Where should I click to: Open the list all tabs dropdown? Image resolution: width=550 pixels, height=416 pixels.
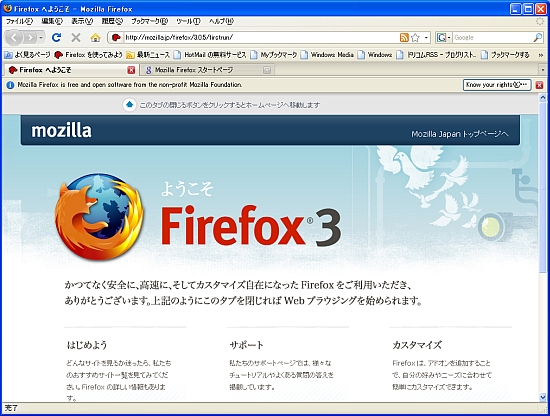click(542, 70)
